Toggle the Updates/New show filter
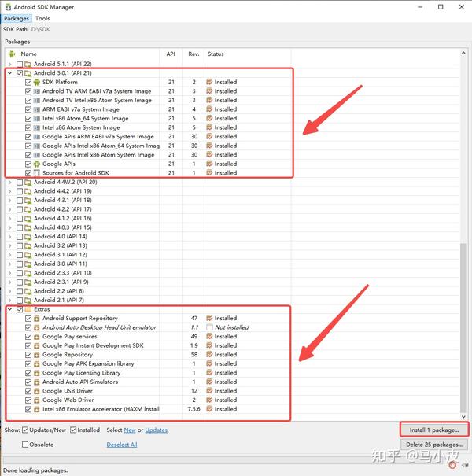The height and width of the screenshot is (476, 472). point(25,430)
